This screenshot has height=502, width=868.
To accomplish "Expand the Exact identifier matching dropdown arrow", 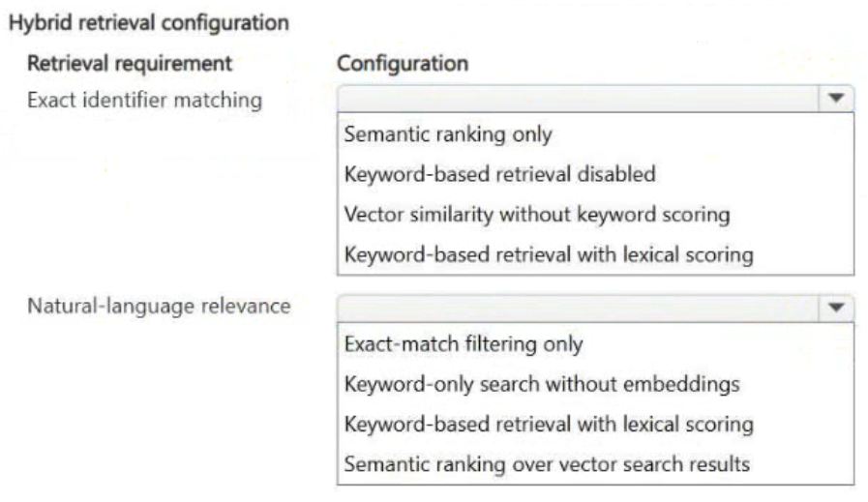I will (836, 99).
